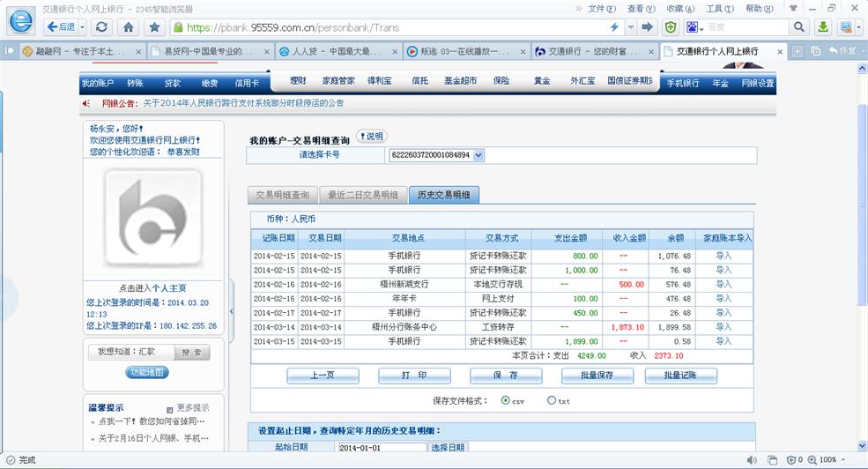The height and width of the screenshot is (469, 868).
Task: Open the card number selection dropdown
Action: (479, 155)
